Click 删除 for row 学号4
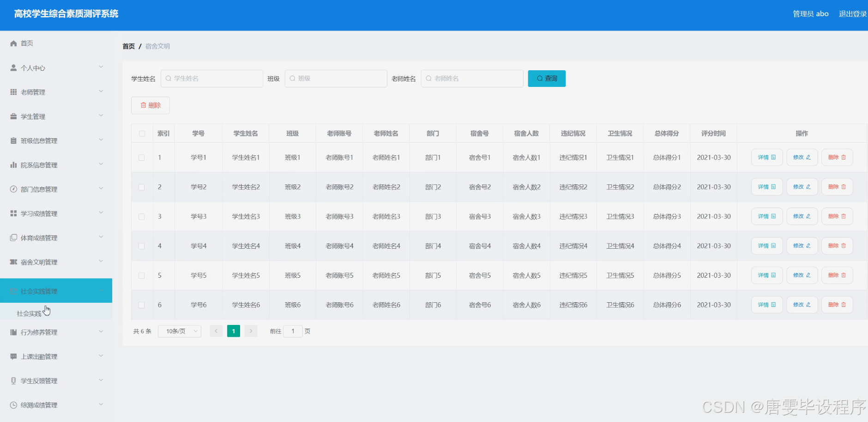This screenshot has height=422, width=868. (x=837, y=246)
